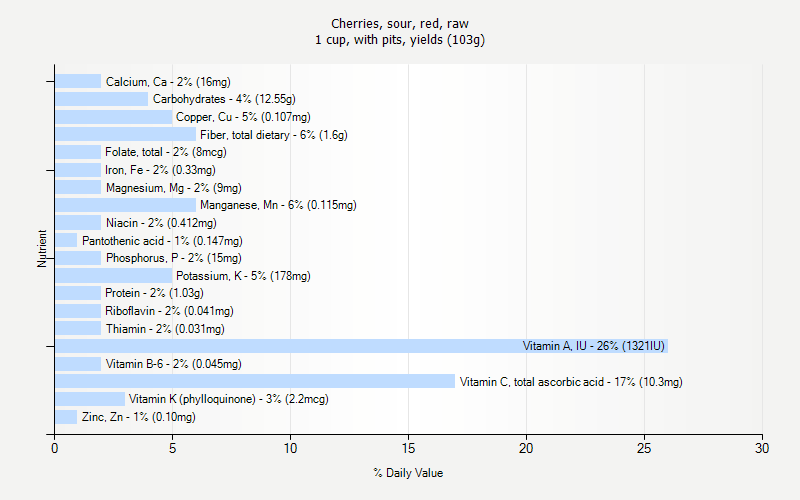Click the vertical 'Nutrient' axis title
Screen dimensions: 800x500
point(42,248)
